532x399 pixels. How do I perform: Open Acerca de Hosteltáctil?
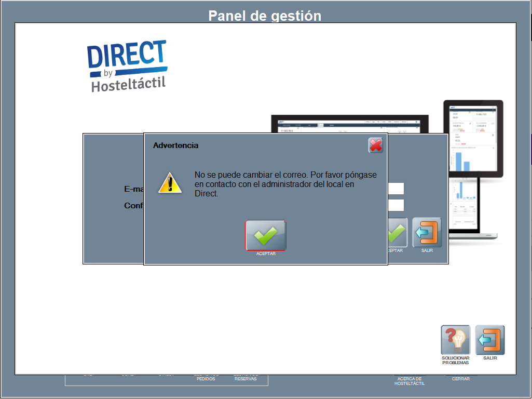410,381
